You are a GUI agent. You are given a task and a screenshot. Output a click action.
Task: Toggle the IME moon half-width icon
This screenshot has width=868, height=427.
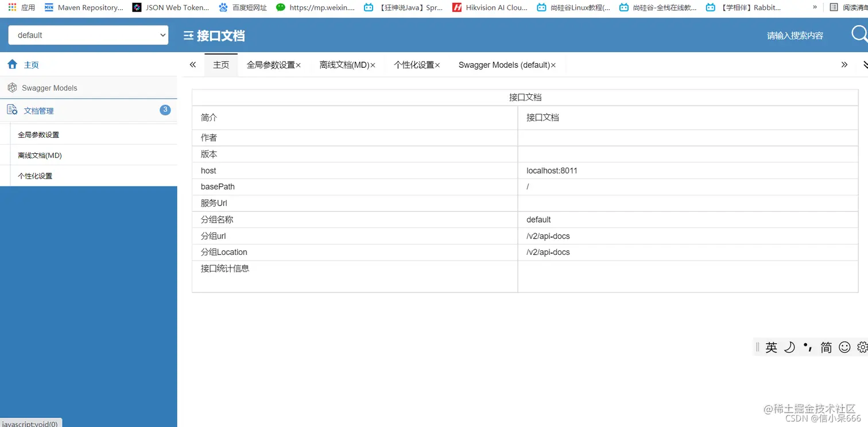click(790, 347)
